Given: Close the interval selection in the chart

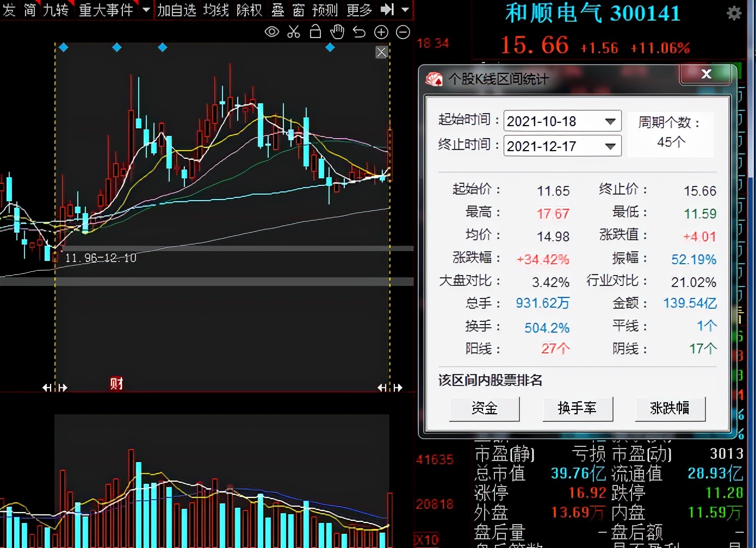Looking at the screenshot, I should coord(381,52).
